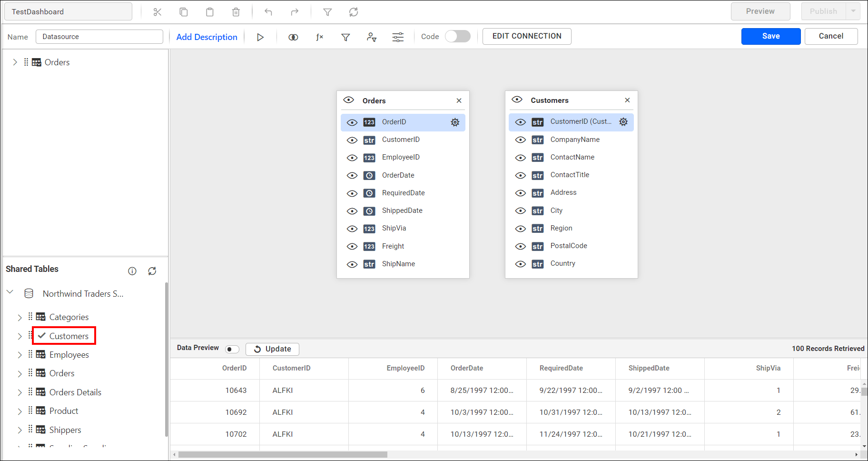The image size is (868, 461).
Task: Toggle visibility of all Customers columns
Action: tap(517, 100)
